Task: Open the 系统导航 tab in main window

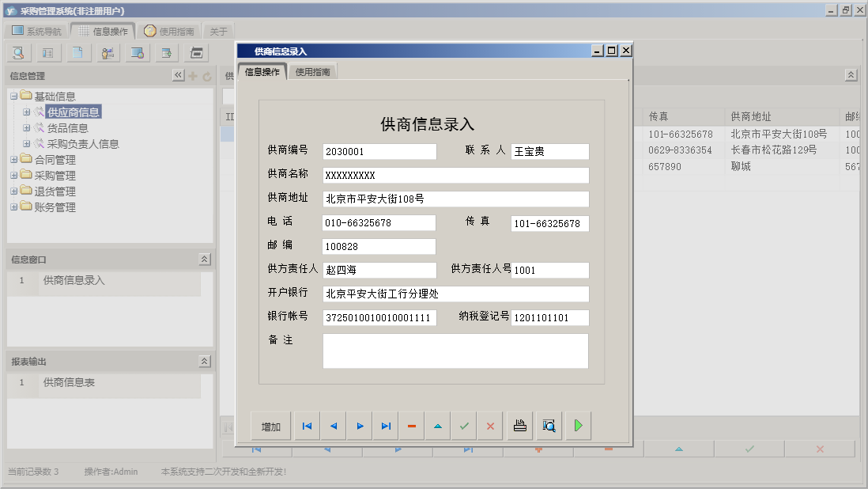Action: [x=36, y=32]
